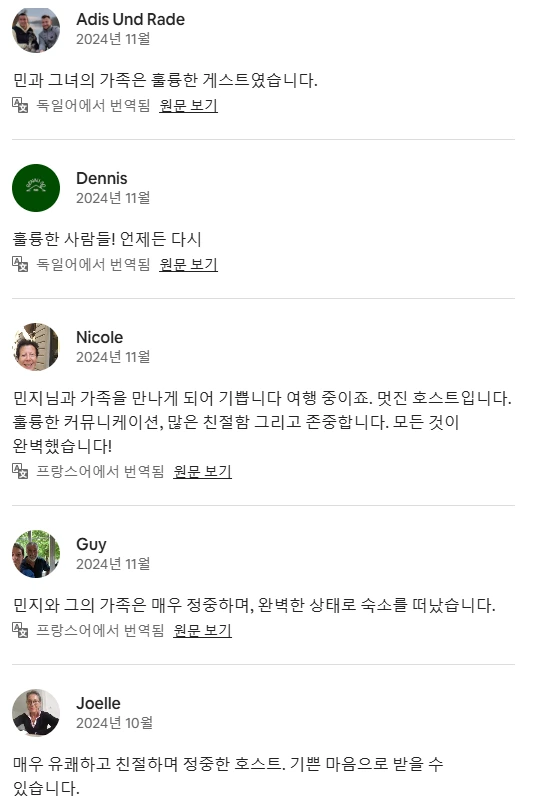Screen dimensions: 538x802
Task: Click 원문 보기 under Guy's review
Action: (203, 630)
